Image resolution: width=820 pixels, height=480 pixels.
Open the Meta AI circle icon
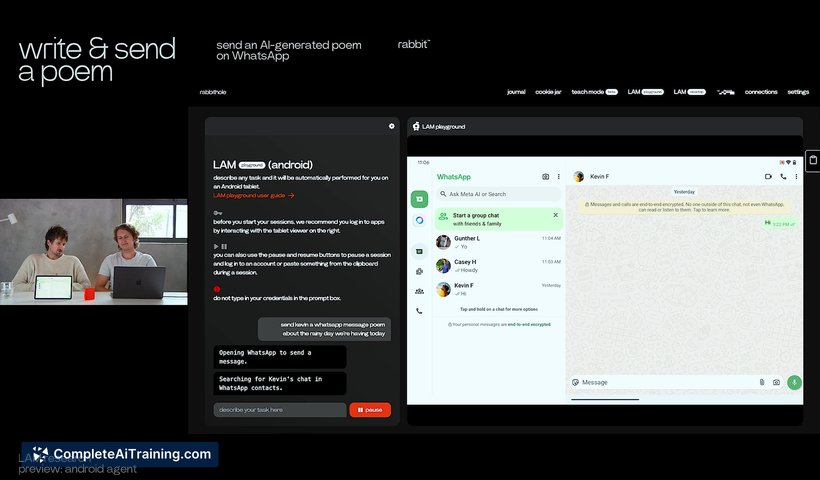(x=419, y=220)
